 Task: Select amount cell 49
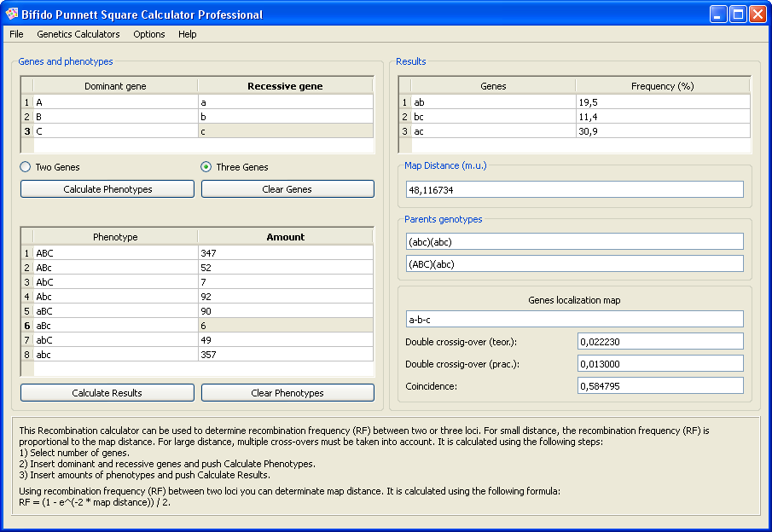click(x=286, y=339)
